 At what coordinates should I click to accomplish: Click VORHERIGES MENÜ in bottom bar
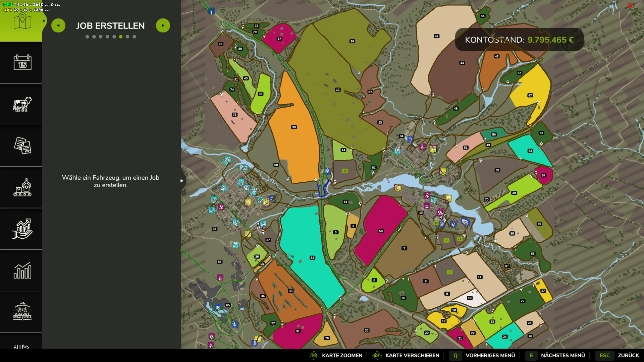(490, 355)
